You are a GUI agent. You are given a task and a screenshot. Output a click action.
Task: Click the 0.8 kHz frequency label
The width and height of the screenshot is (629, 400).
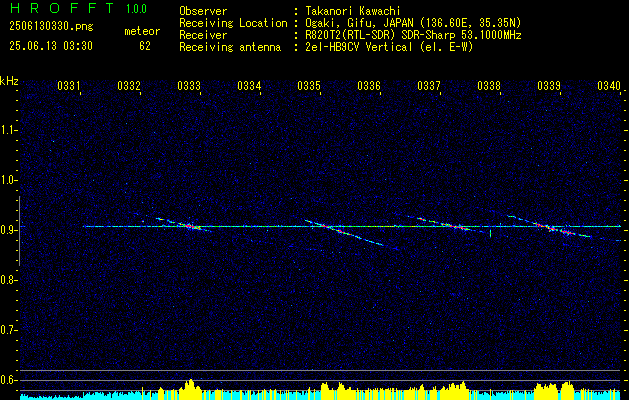point(8,280)
